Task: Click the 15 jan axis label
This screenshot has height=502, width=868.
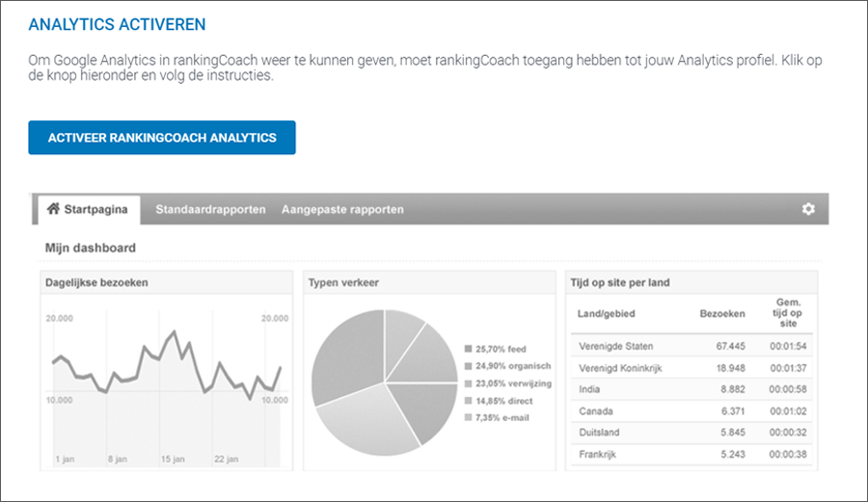Action: [x=173, y=459]
